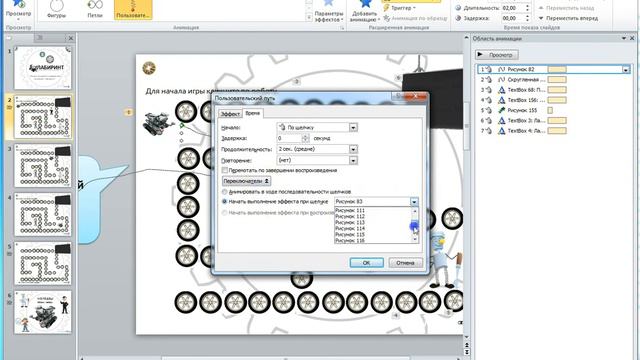Close the slide thumbnails panel
Image resolution: width=640 pixels, height=360 pixels.
coord(71,38)
